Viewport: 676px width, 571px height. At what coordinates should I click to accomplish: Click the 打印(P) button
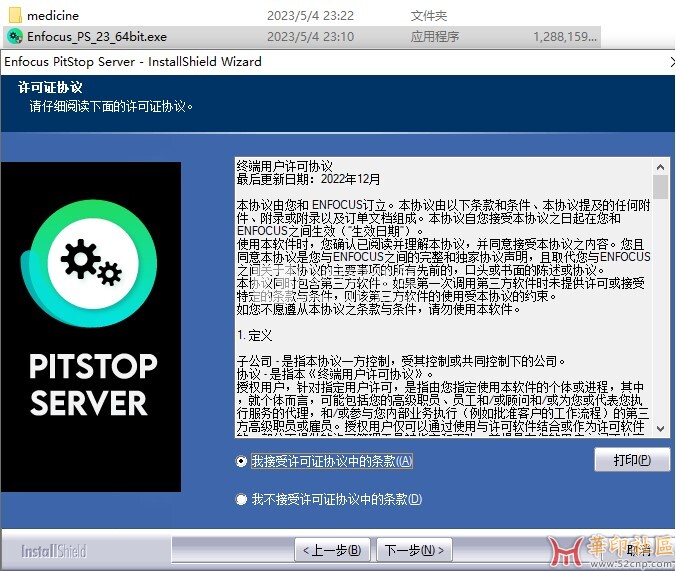click(x=632, y=460)
